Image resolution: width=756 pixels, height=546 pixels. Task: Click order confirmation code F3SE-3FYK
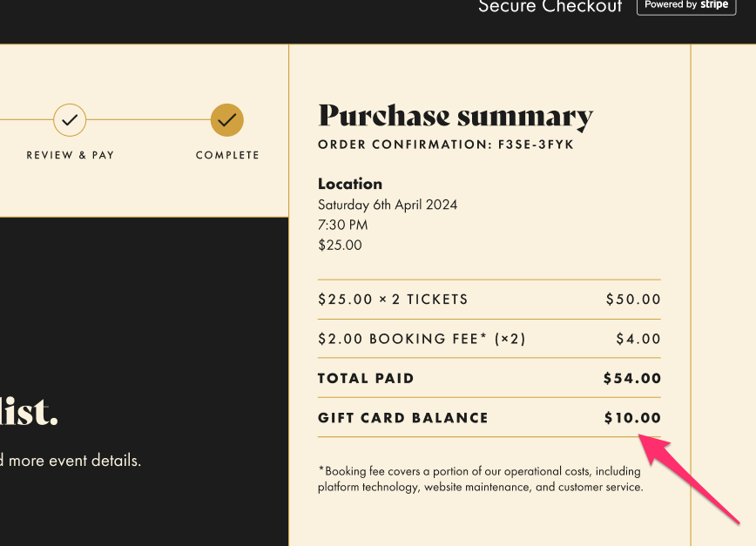click(x=536, y=145)
